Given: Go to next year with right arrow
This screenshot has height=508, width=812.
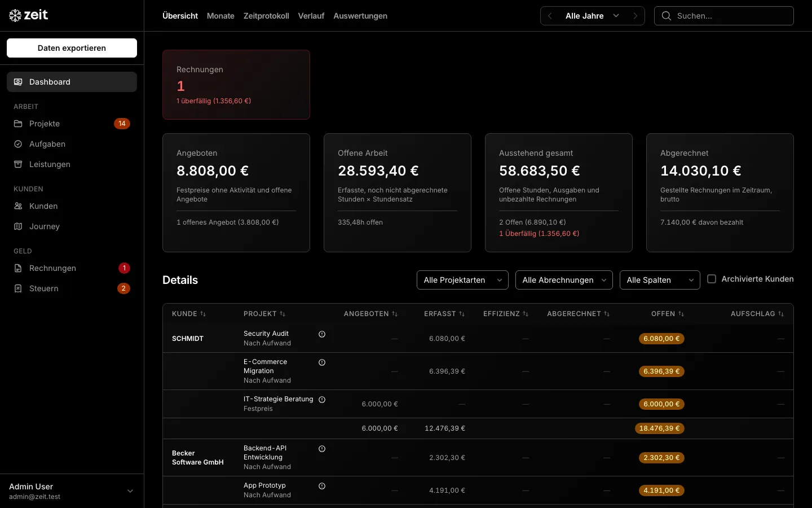Looking at the screenshot, I should click(635, 16).
